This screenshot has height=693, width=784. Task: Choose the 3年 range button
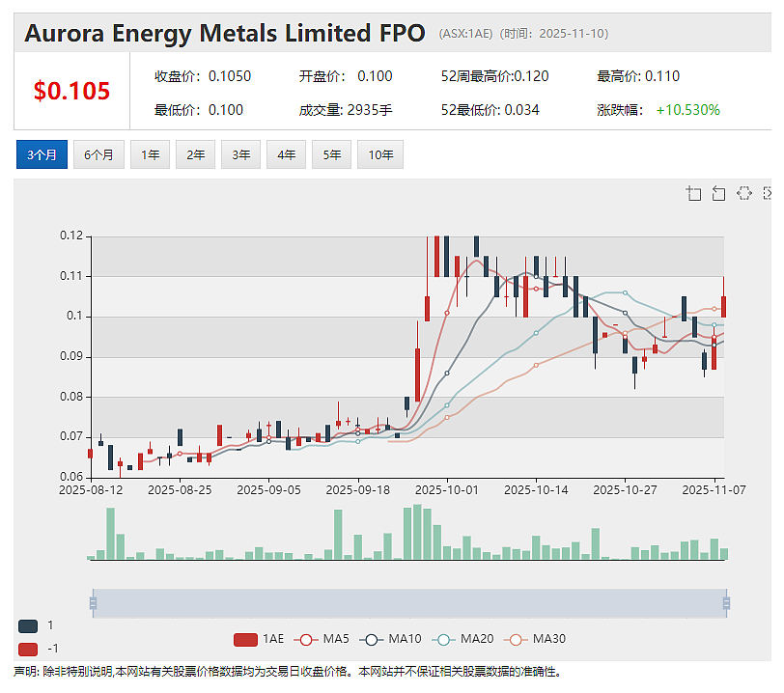241,154
